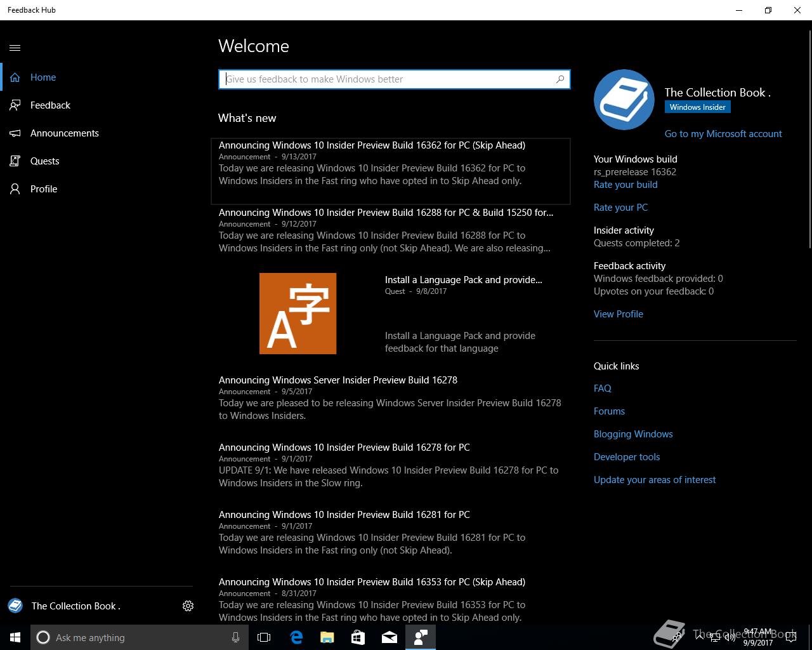Click the Quests checklist icon
The height and width of the screenshot is (650, 812).
15,161
